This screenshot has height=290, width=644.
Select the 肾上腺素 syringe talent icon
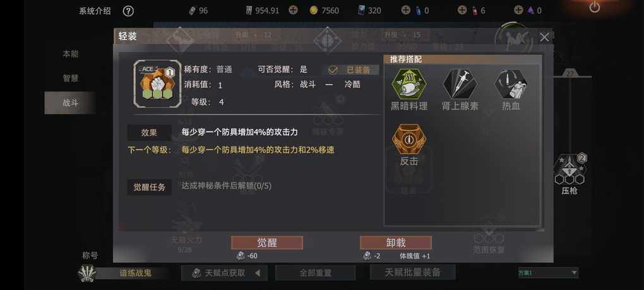coord(460,83)
